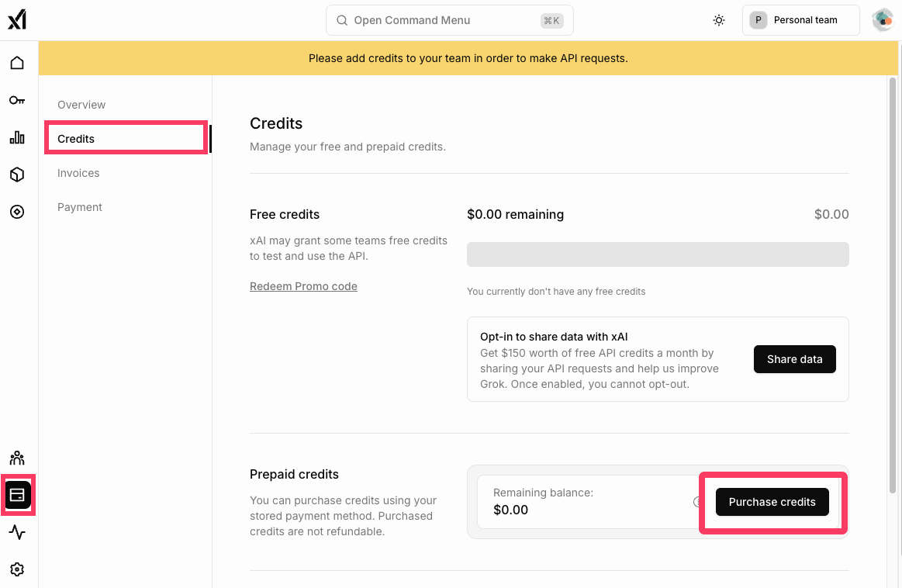The width and height of the screenshot is (902, 588).
Task: Open the user avatar menu
Action: pos(883,20)
